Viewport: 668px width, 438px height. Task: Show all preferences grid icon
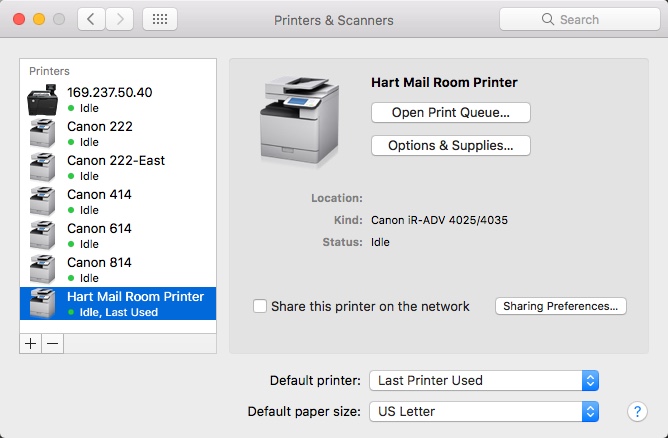(161, 19)
